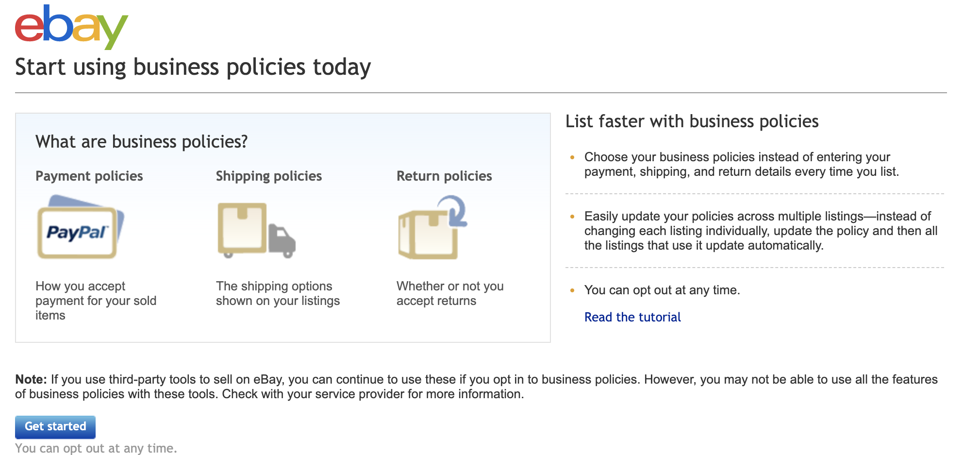Click 'Whether or not you accept returns' text
980x455 pixels.
pos(450,293)
